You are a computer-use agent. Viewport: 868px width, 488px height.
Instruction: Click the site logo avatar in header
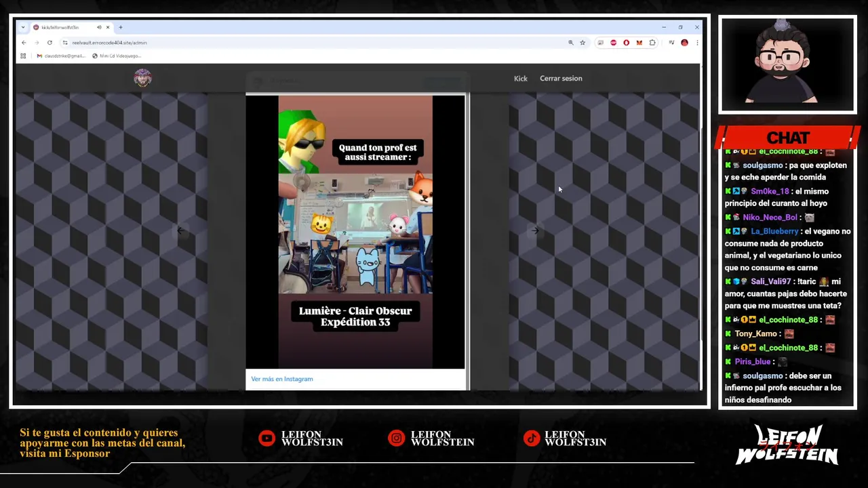pyautogui.click(x=142, y=78)
